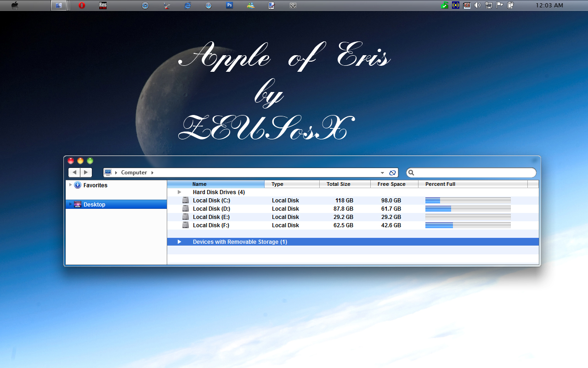Expand Devices with Removable Storage group
The height and width of the screenshot is (368, 588).
(180, 242)
